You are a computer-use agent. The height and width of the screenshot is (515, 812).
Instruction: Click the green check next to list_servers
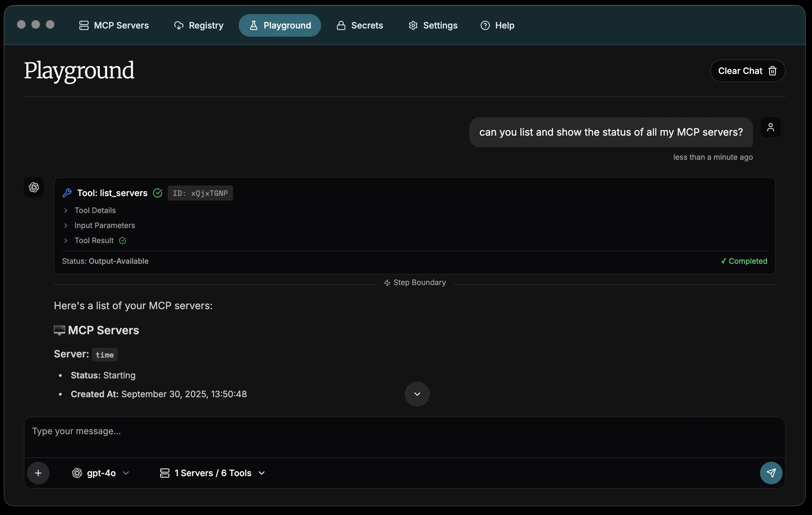tap(158, 193)
